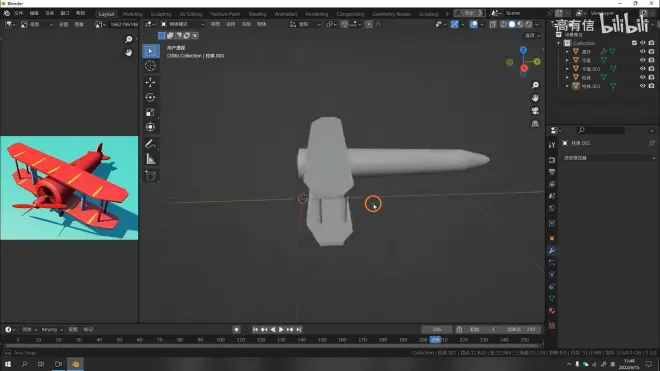Screen dimensions: 660x371
Task: Switch to the Animation workspace tab
Action: (286, 14)
